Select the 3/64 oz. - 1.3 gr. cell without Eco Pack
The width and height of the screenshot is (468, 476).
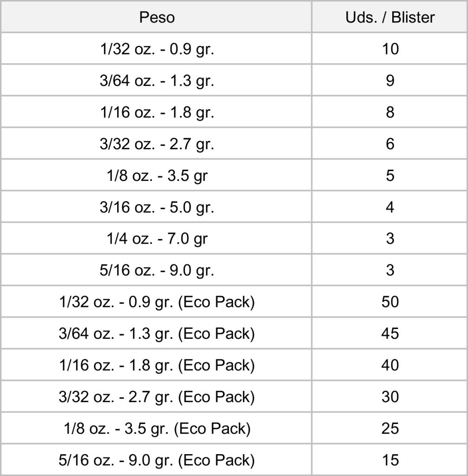click(x=157, y=81)
